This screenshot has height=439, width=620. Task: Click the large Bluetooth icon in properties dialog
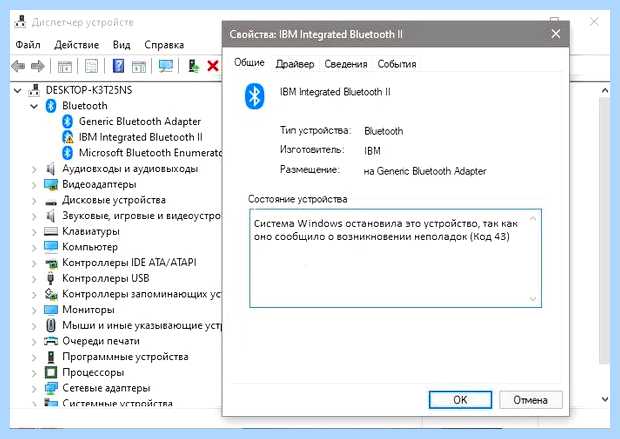pos(254,96)
